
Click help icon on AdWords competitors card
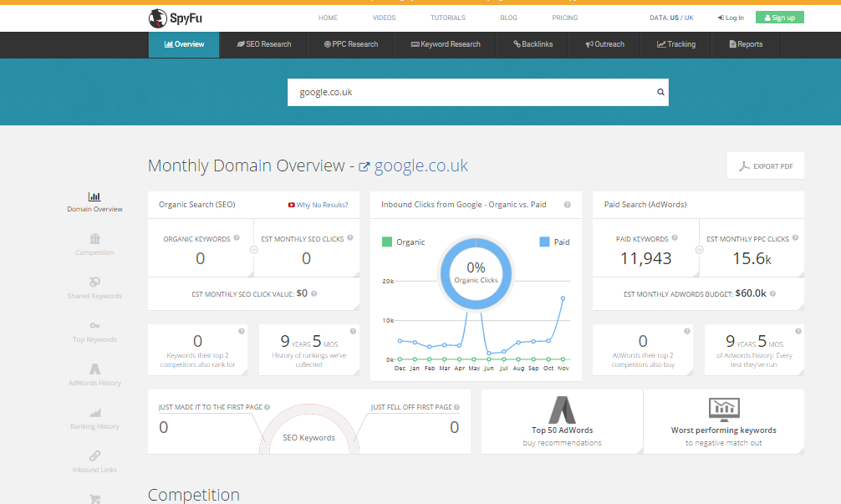coord(687,331)
